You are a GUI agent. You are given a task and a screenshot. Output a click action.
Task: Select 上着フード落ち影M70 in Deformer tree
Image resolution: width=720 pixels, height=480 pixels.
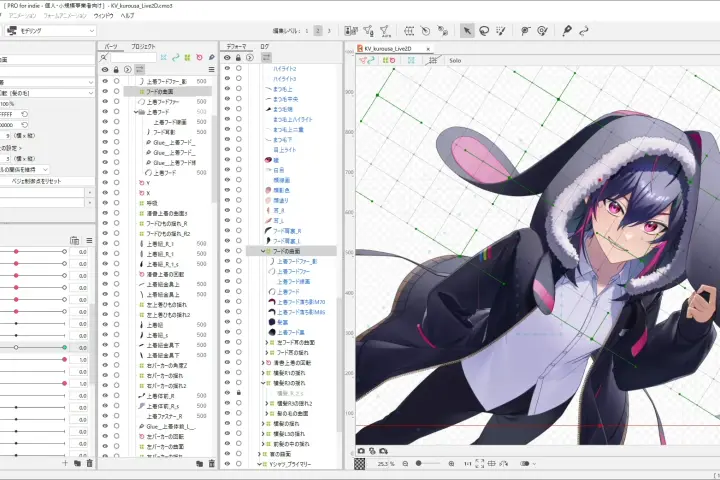pos(301,302)
